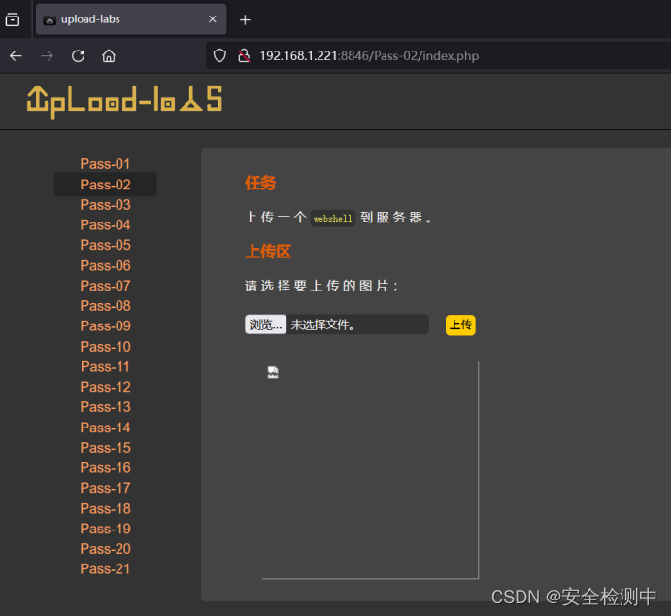Open the last level Pass-21
The image size is (672, 616).
105,569
